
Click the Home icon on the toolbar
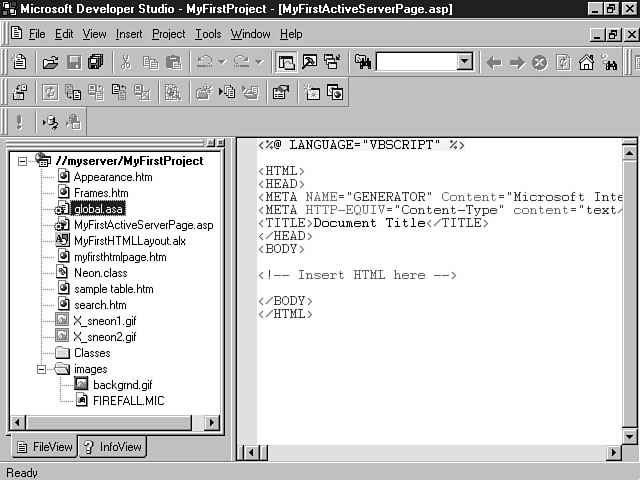[x=586, y=62]
